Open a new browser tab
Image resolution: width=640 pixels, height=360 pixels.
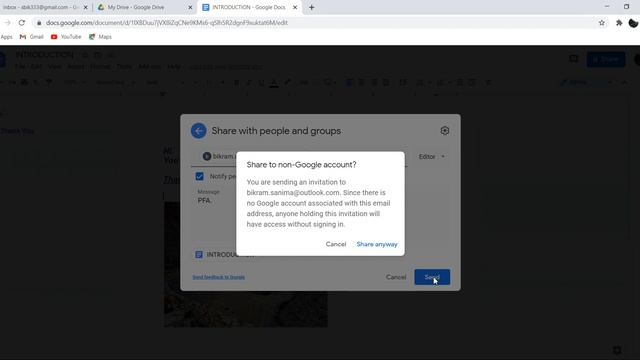click(311, 7)
